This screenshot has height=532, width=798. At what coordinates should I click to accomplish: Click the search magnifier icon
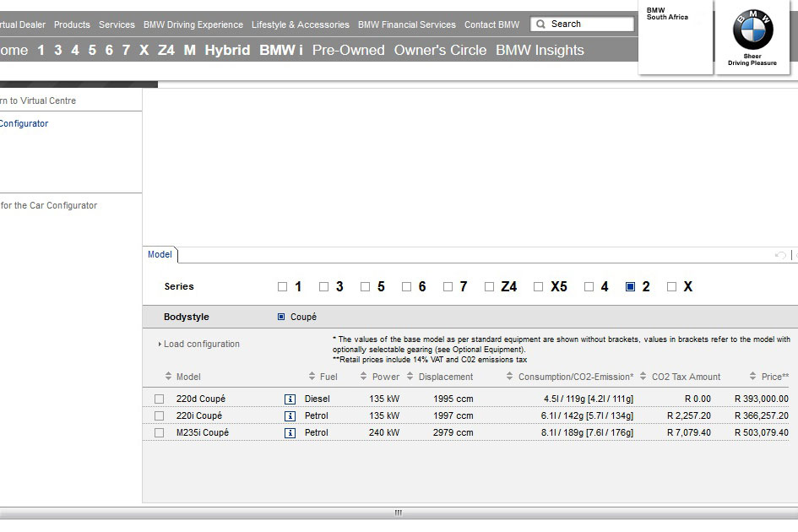[540, 24]
